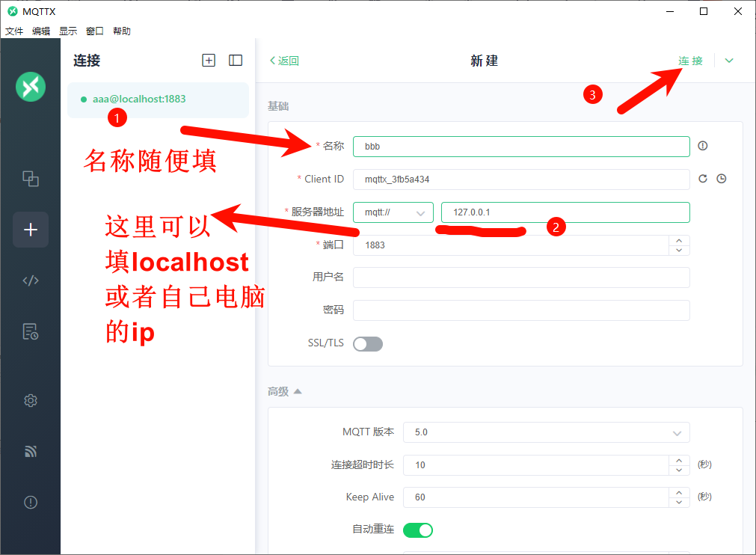This screenshot has height=555, width=756.
Task: Click the 连接超时时长 input showing 10
Action: [x=536, y=465]
